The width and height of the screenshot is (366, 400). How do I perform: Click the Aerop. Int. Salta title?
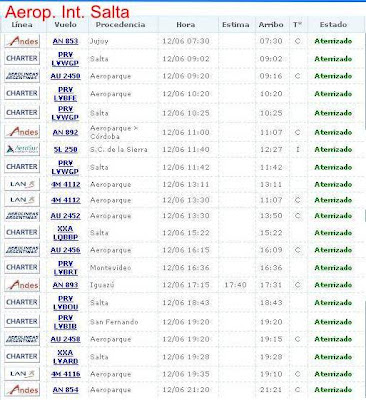click(67, 12)
